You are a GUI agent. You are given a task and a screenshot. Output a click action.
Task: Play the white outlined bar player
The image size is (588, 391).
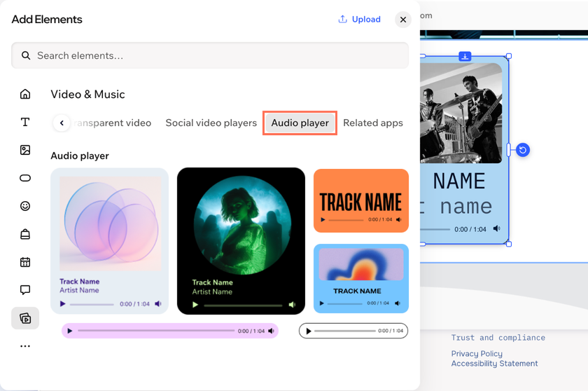point(309,331)
